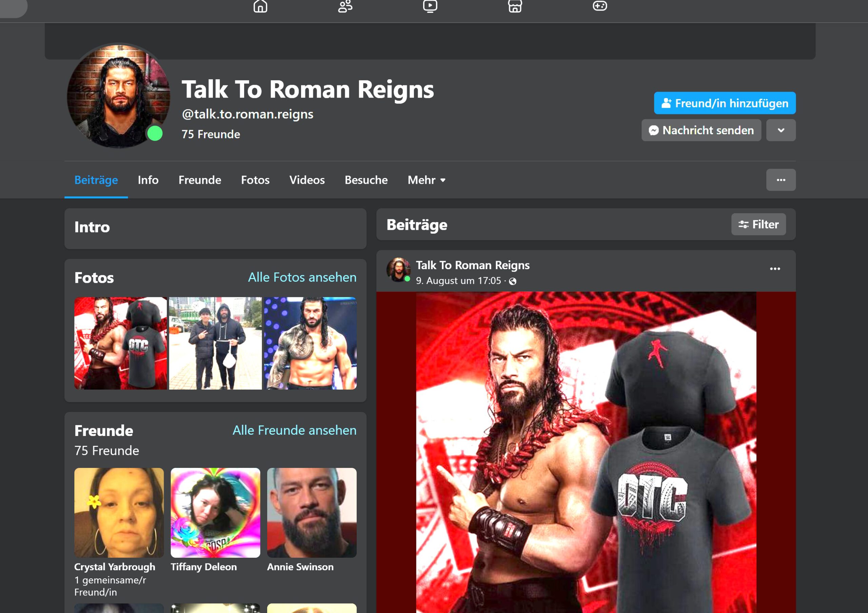Click Alle Fotos ansehen link

coord(302,277)
